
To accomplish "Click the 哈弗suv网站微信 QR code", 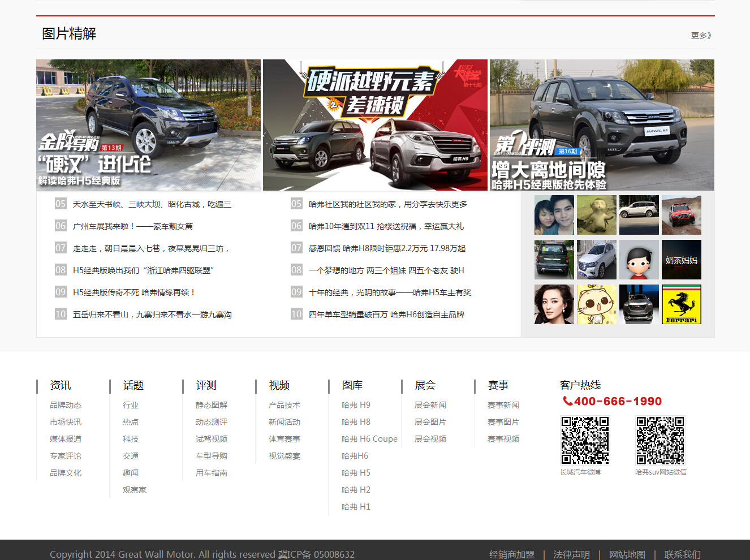I will point(660,440).
